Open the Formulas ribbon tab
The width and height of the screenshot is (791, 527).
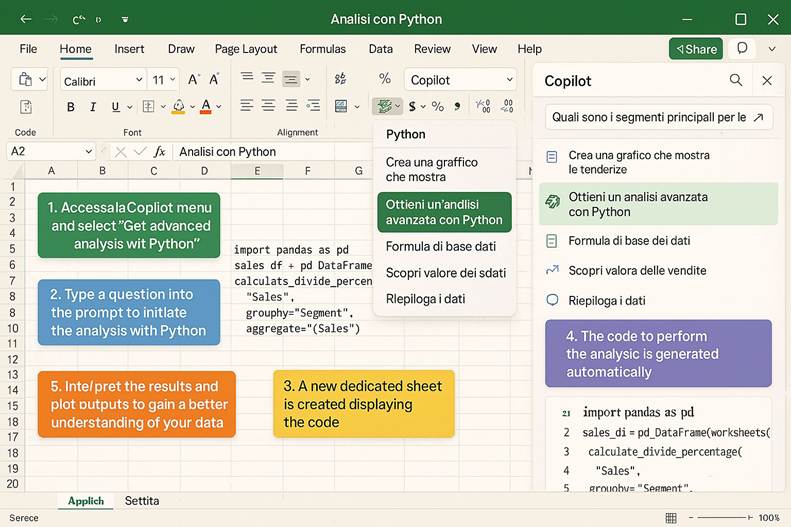tap(322, 49)
